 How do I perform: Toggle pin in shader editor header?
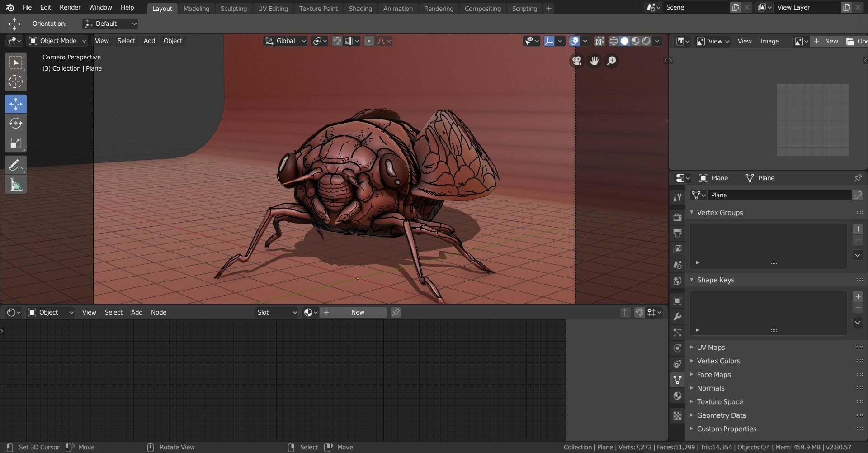(396, 312)
